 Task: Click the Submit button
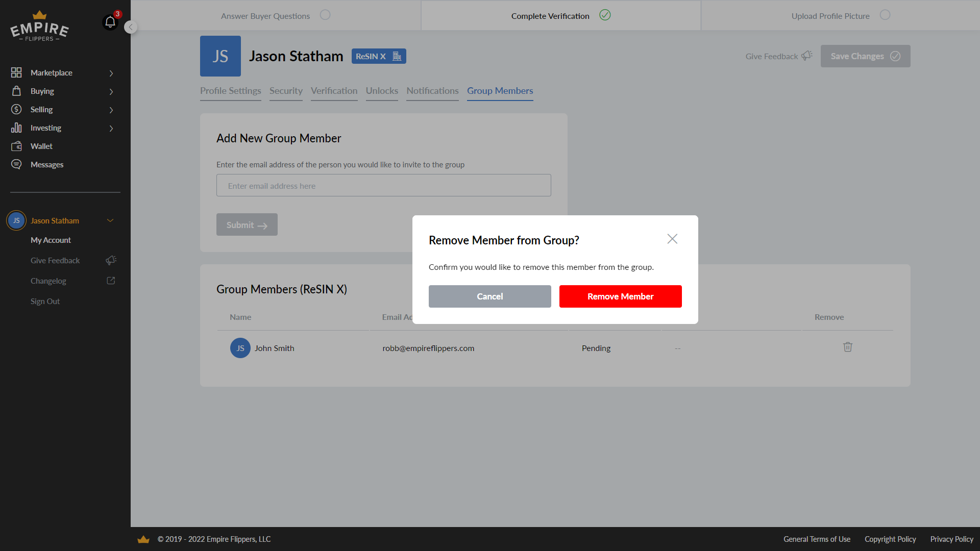(x=247, y=224)
